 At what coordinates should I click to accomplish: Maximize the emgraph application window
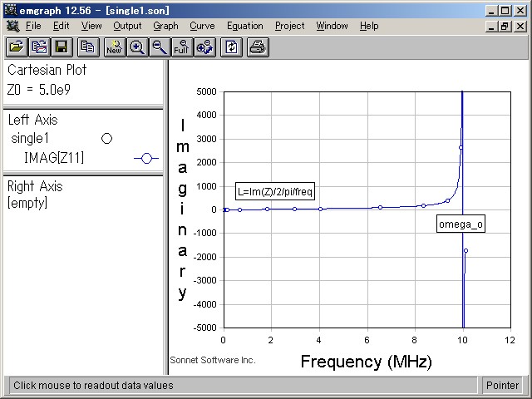505,11
